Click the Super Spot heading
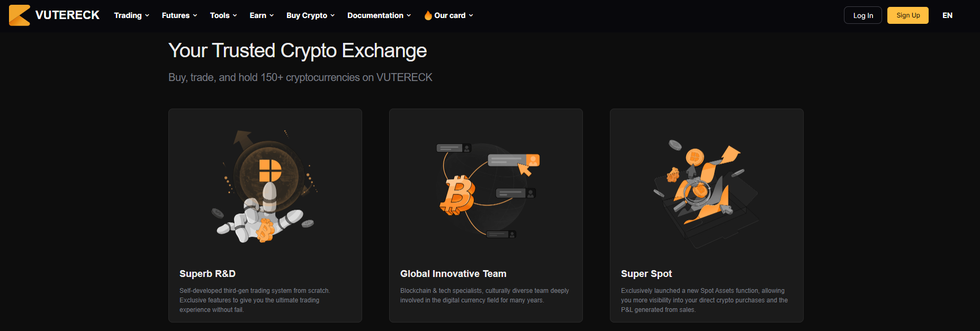 (646, 274)
